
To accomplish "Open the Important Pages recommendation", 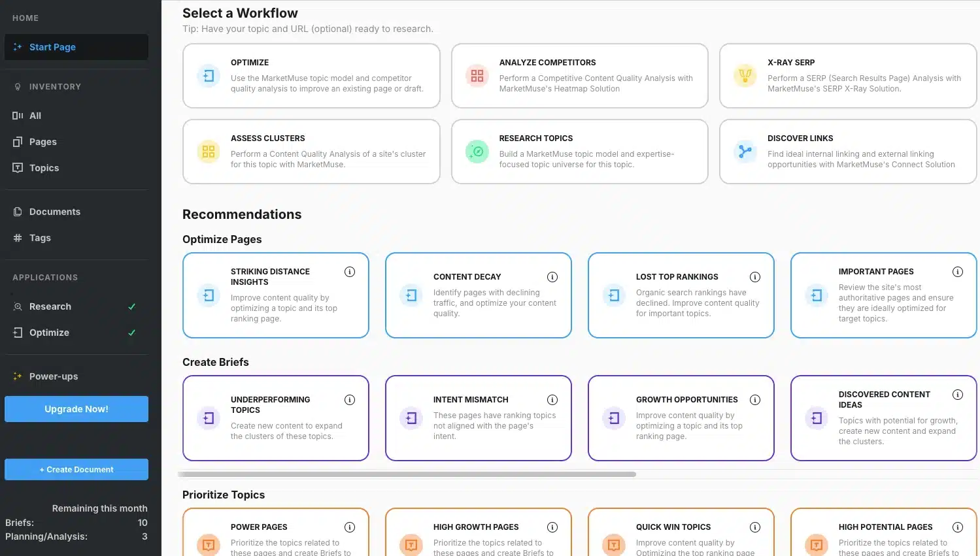I will (x=884, y=295).
